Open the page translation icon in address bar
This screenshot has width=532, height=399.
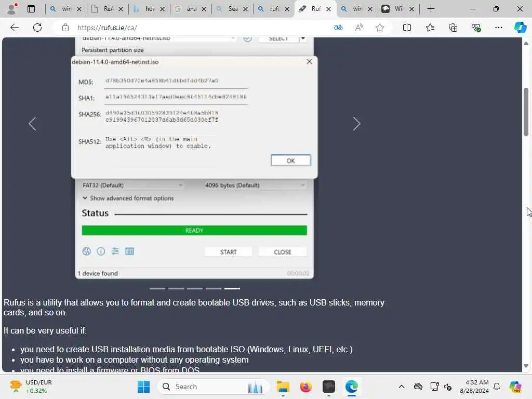click(338, 28)
